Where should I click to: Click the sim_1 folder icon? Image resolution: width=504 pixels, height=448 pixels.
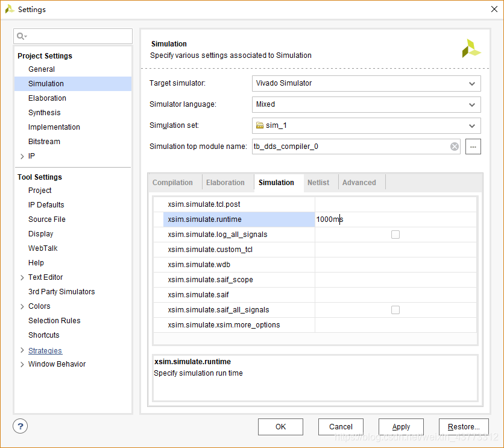(x=260, y=125)
